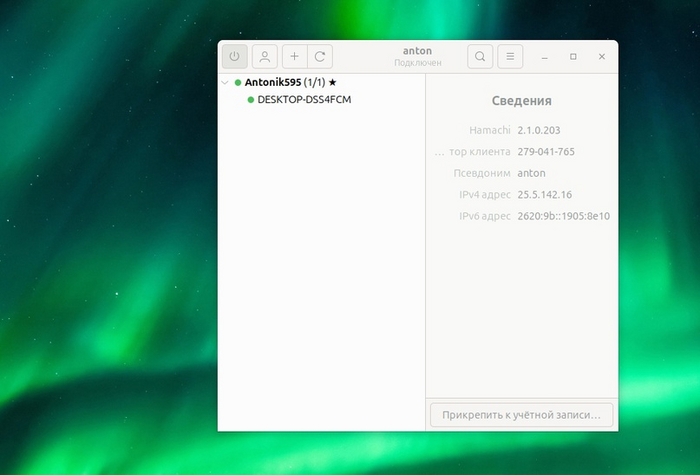This screenshot has height=475, width=700.
Task: Maximize the Haguichi window
Action: (x=573, y=57)
